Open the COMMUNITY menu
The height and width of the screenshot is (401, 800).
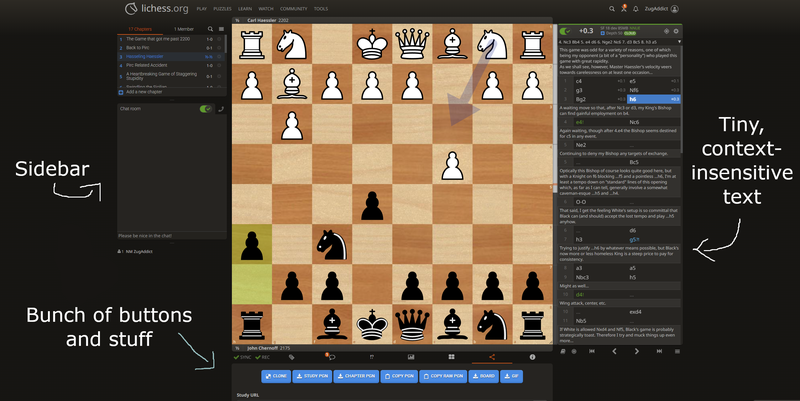pyautogui.click(x=294, y=9)
